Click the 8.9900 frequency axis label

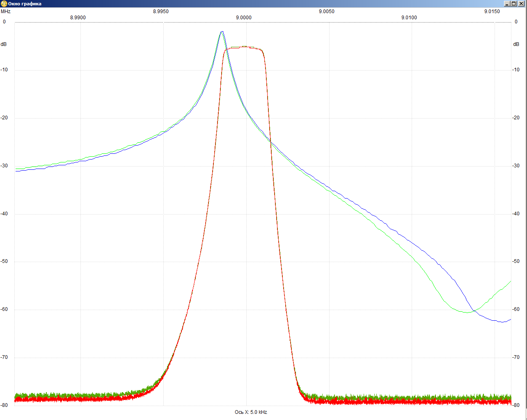[78, 18]
